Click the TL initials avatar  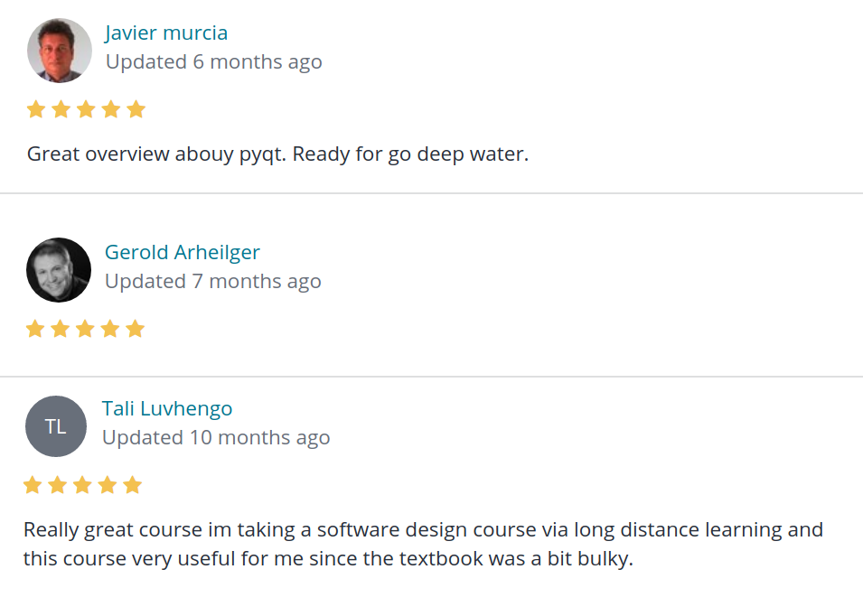click(x=56, y=426)
